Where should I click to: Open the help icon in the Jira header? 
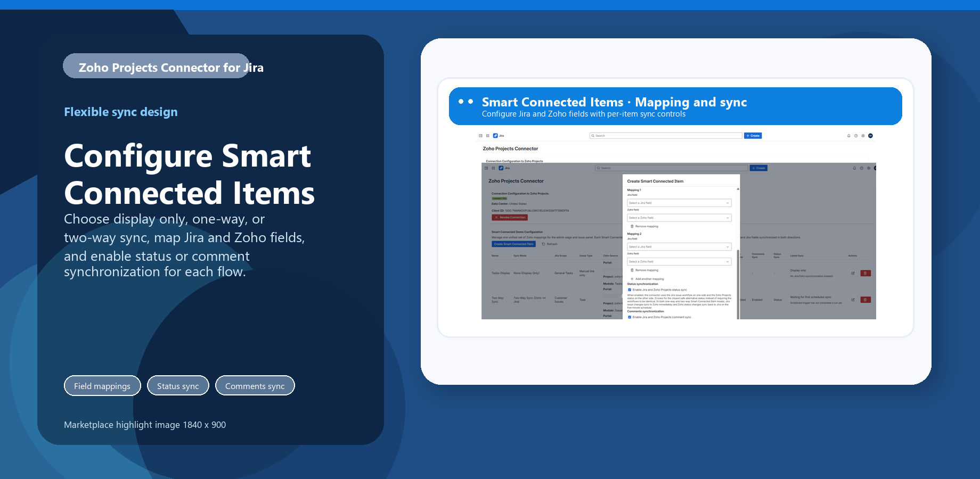[x=856, y=136]
